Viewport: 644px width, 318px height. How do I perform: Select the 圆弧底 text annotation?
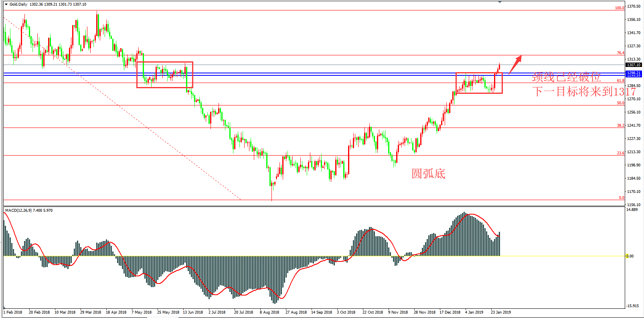pos(428,174)
